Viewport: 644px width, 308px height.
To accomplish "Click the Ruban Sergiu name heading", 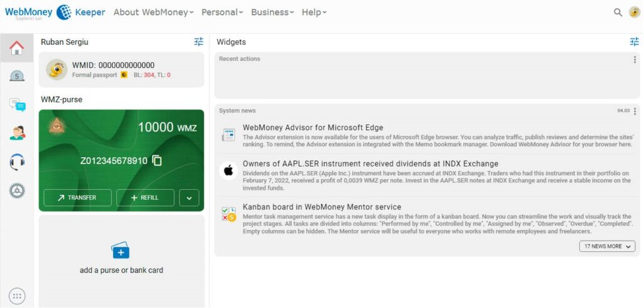I will tap(65, 42).
